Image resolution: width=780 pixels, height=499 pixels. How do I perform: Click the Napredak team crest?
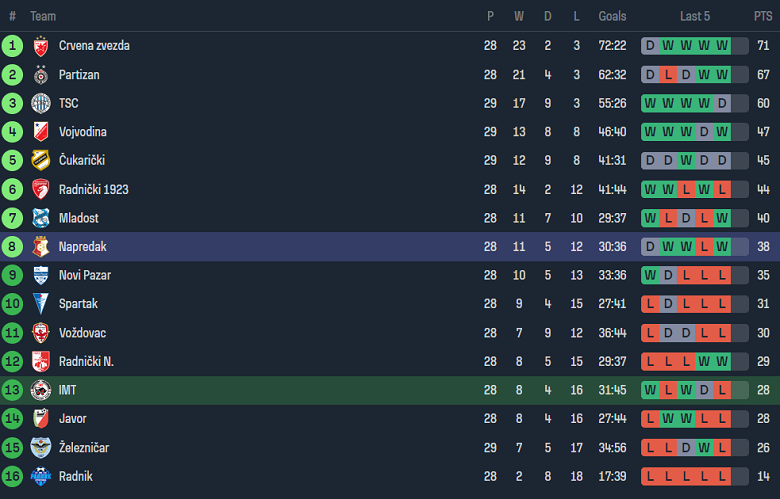41,247
